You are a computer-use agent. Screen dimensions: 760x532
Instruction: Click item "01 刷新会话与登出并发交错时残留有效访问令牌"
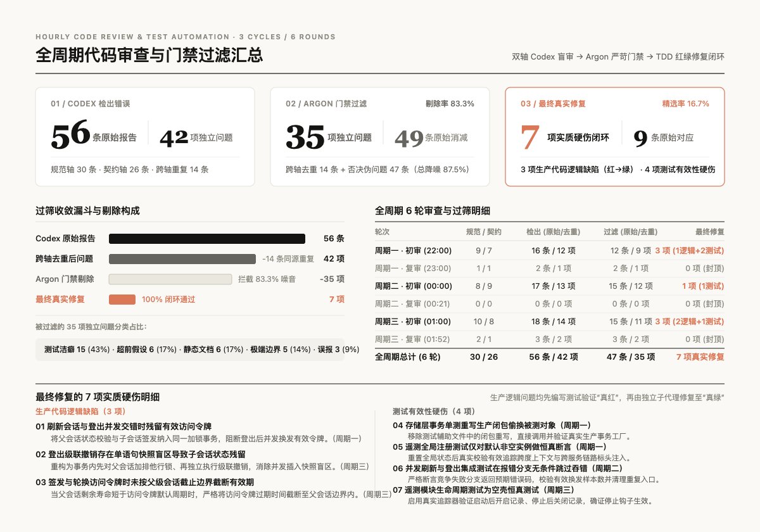[123, 426]
